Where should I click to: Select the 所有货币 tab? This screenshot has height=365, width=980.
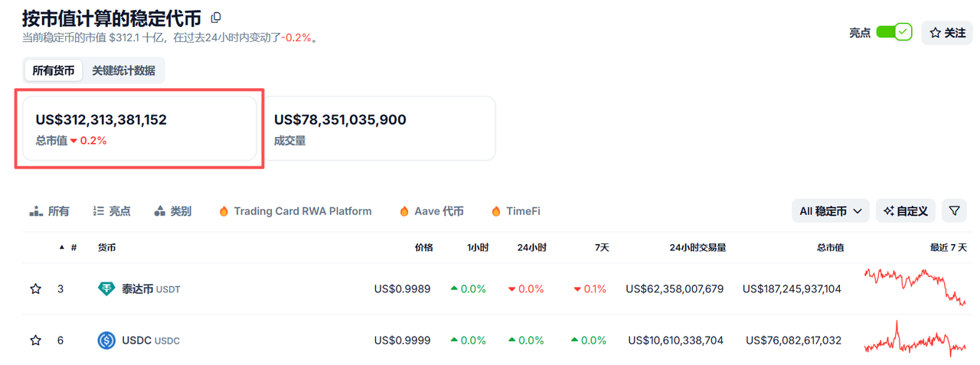pyautogui.click(x=54, y=70)
